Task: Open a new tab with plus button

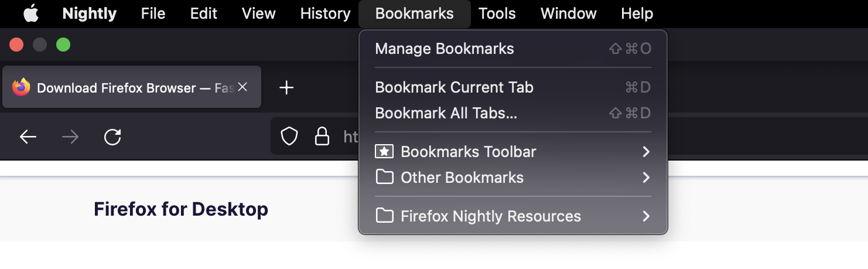Action: click(286, 88)
